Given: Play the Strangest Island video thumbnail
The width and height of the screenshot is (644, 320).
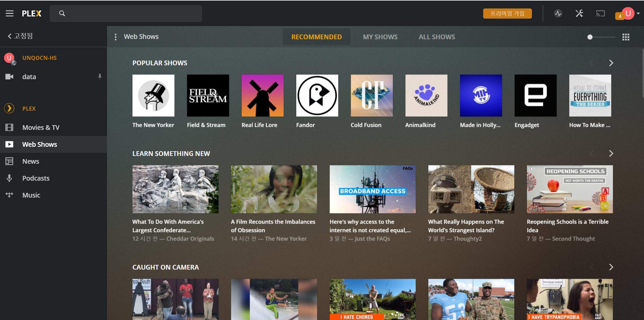Looking at the screenshot, I should point(471,189).
